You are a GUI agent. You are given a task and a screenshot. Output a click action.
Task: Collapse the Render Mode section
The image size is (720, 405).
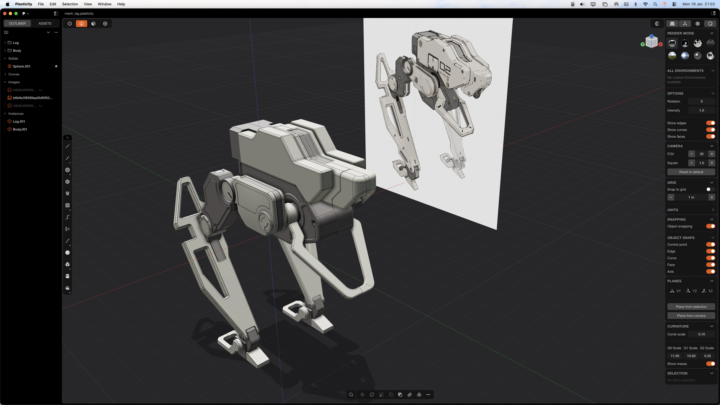tap(712, 33)
